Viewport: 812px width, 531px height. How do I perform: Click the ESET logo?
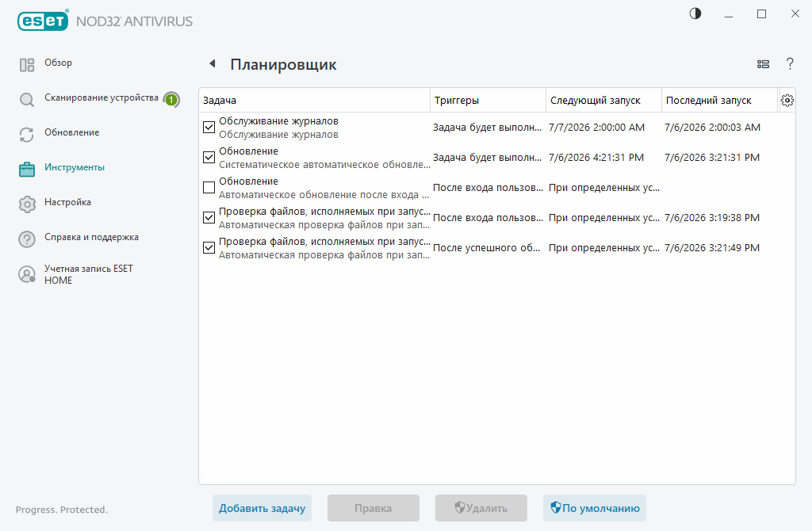point(43,21)
